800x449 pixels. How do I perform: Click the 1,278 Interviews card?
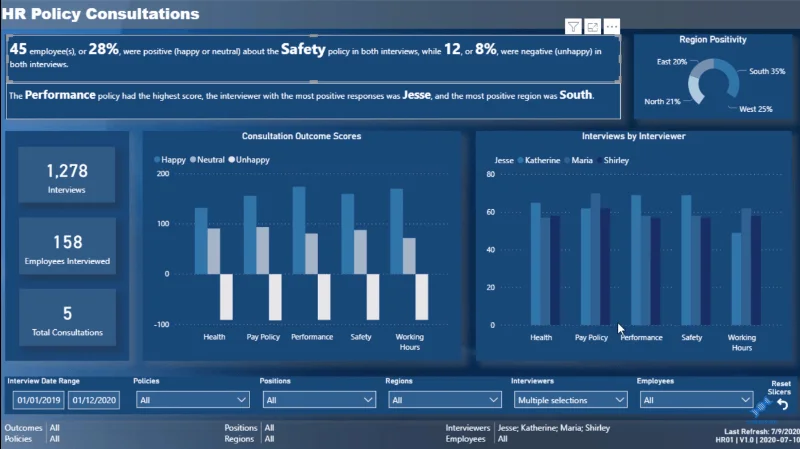point(67,175)
